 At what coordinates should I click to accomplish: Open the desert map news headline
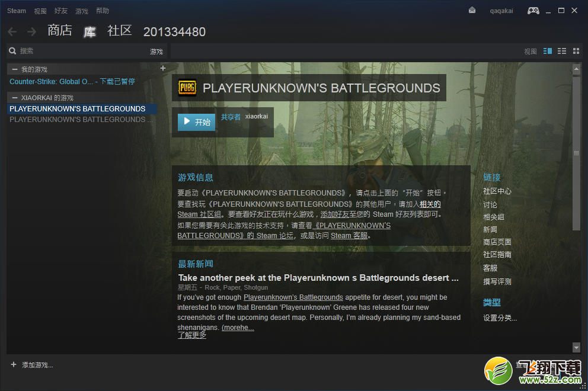[x=318, y=278]
